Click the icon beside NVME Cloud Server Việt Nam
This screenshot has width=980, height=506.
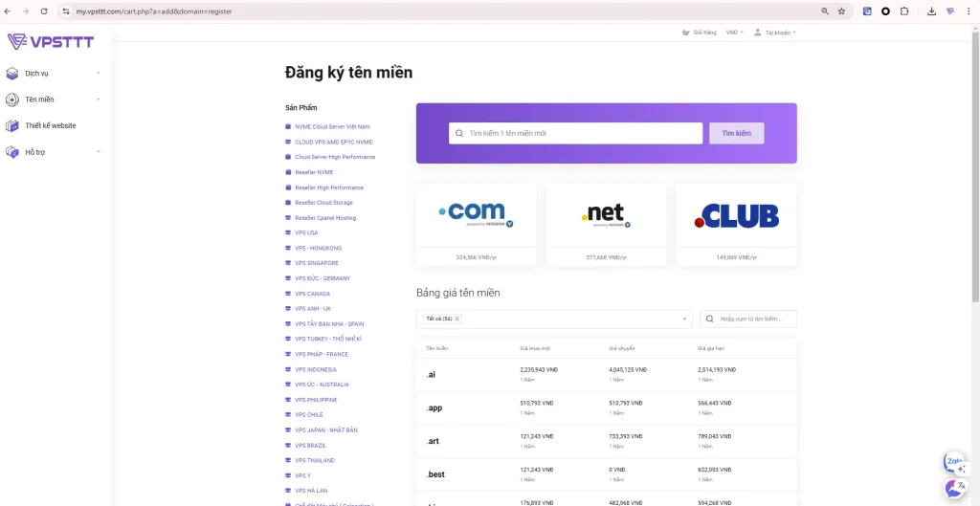(288, 127)
